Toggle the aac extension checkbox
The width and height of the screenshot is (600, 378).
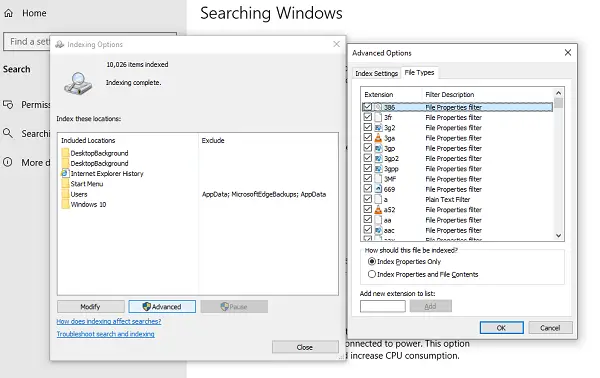coord(368,230)
